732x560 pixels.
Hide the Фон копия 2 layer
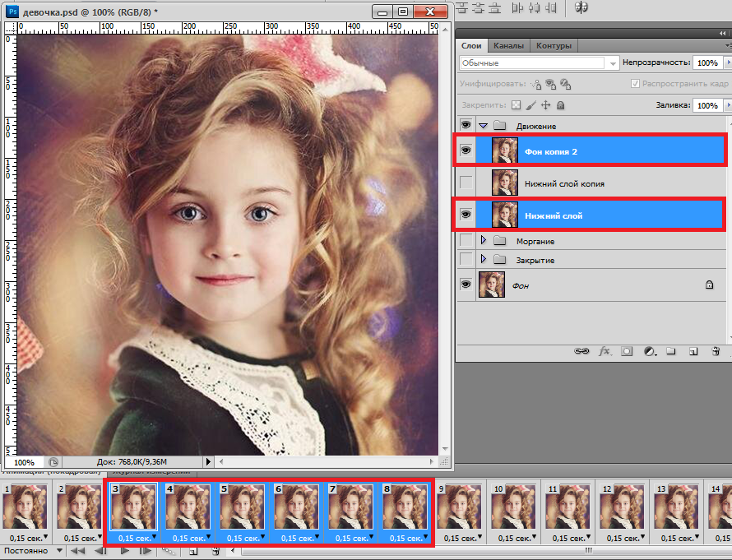[466, 150]
